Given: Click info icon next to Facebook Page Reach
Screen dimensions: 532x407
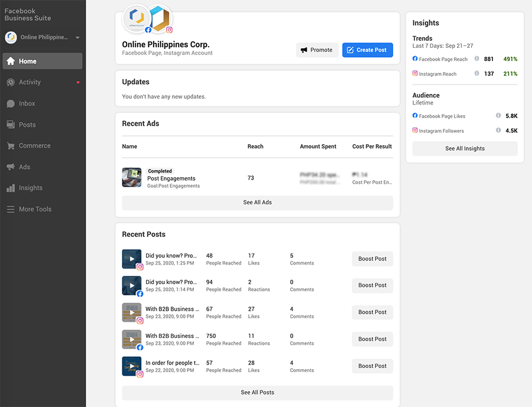Looking at the screenshot, I should pos(477,59).
